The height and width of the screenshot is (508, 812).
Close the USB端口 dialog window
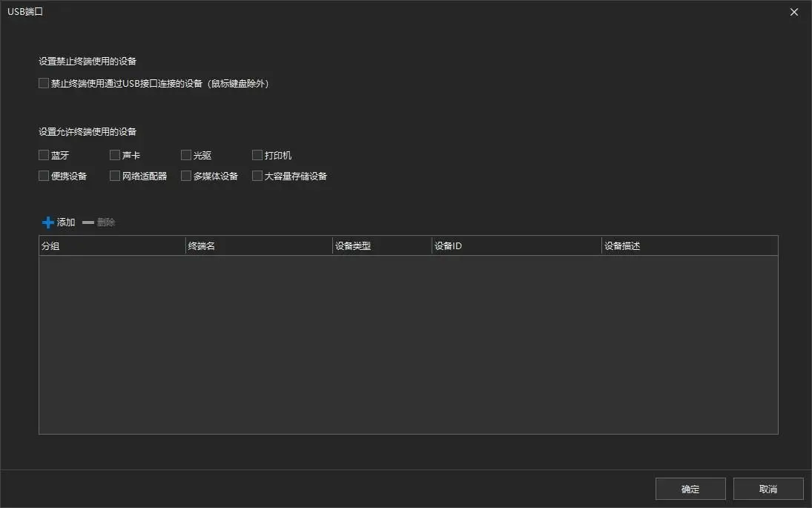coord(794,12)
